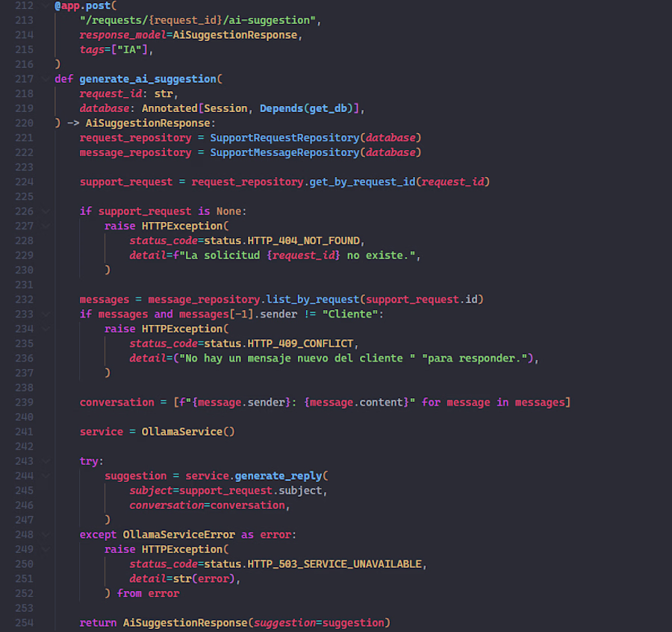Click OllamaServiceError in the except clause

tap(179, 535)
